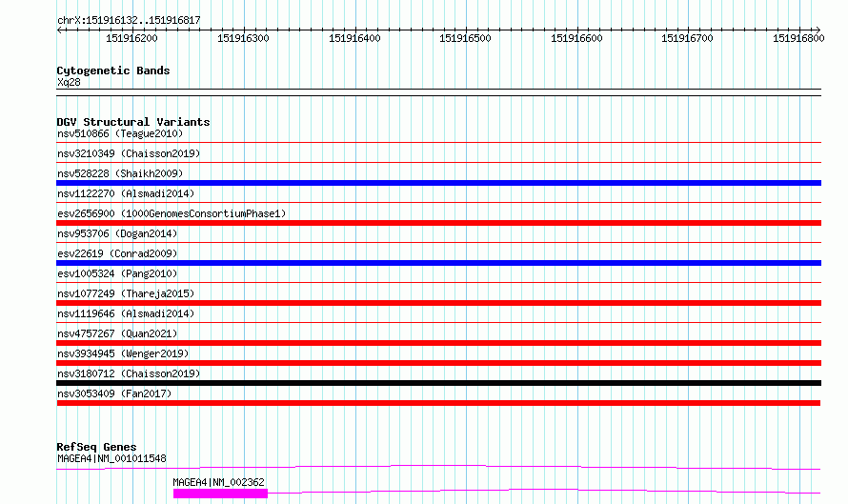Click the blue bar for esv22619
This screenshot has width=848, height=504.
(x=438, y=263)
